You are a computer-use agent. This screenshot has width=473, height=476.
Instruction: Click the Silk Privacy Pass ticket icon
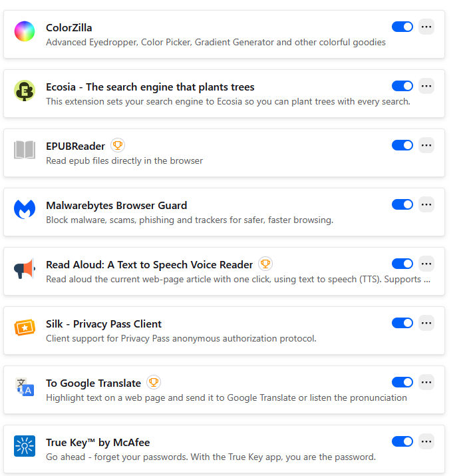point(25,328)
